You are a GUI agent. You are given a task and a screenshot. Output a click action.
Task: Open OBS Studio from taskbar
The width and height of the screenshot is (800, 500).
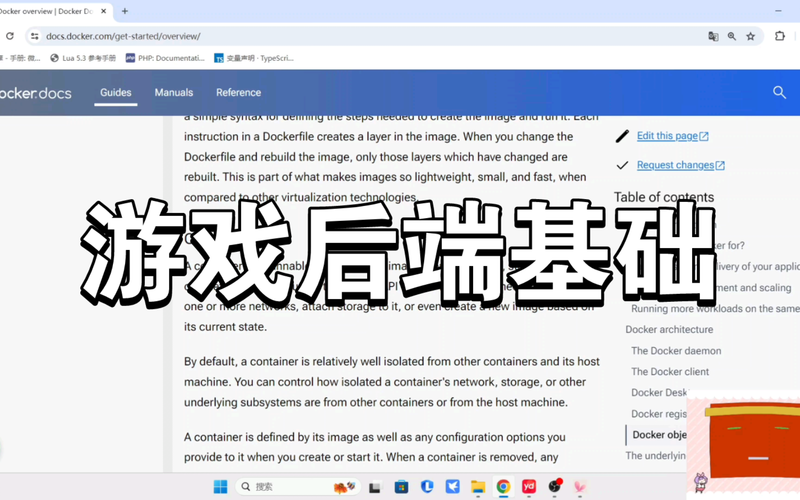point(555,487)
